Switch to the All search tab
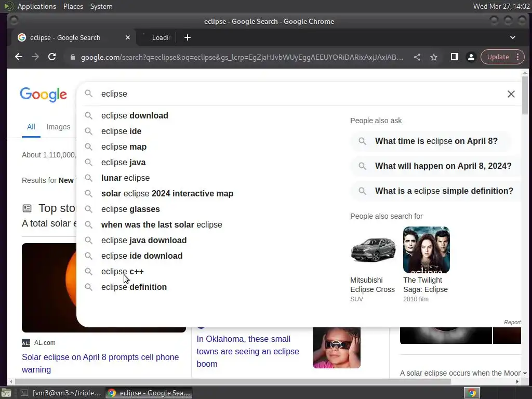The image size is (532, 399). (x=31, y=127)
